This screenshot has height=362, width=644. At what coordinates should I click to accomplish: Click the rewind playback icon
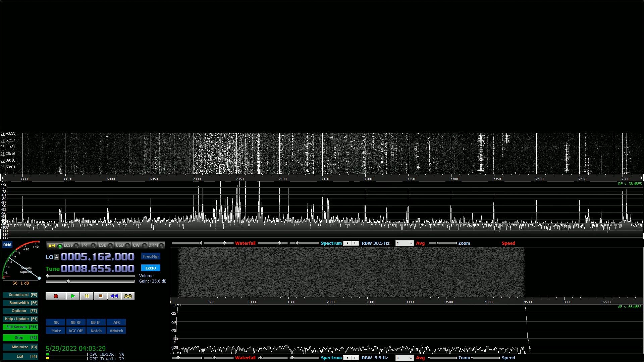point(114,296)
